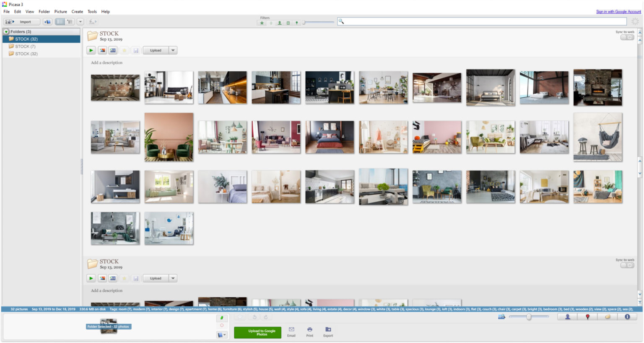The width and height of the screenshot is (644, 343).
Task: Open the Places map panel
Action: 588,317
